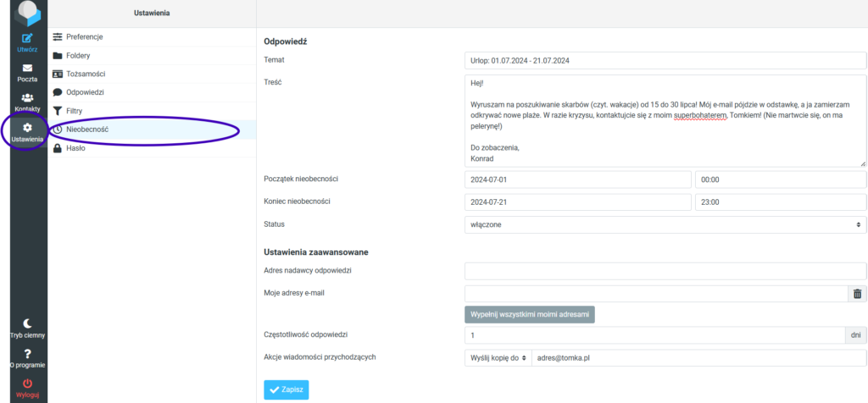This screenshot has height=403, width=868.
Task: Toggle Tryb ciemny moon icon
Action: click(27, 323)
